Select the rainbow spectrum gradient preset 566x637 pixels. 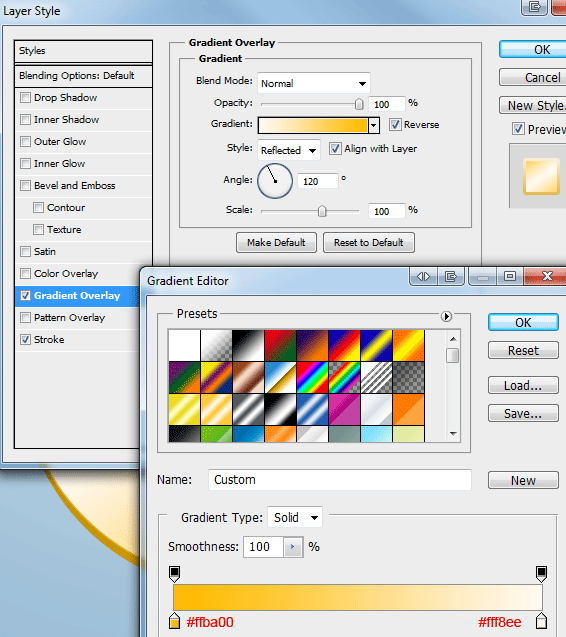(312, 377)
